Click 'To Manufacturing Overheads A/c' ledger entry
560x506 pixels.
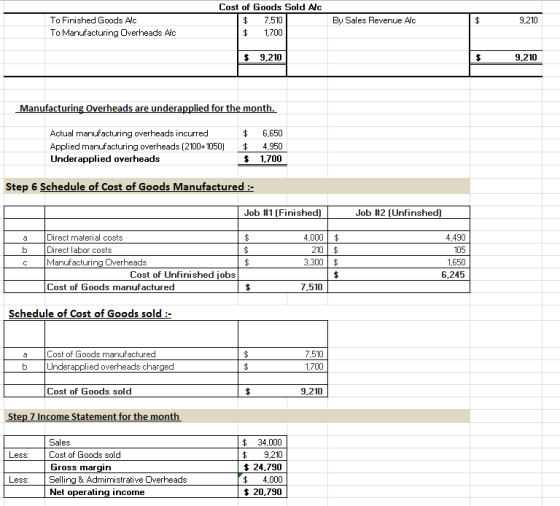pyautogui.click(x=113, y=33)
